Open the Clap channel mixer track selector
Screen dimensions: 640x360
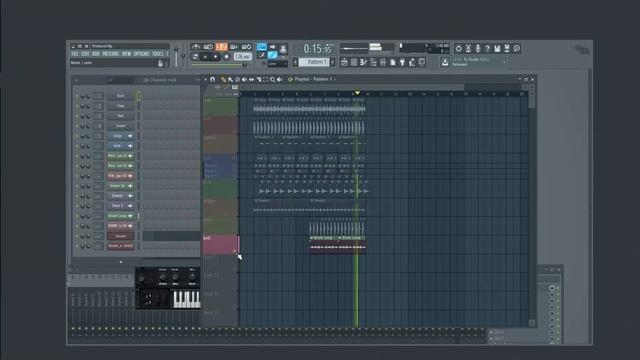(98, 106)
